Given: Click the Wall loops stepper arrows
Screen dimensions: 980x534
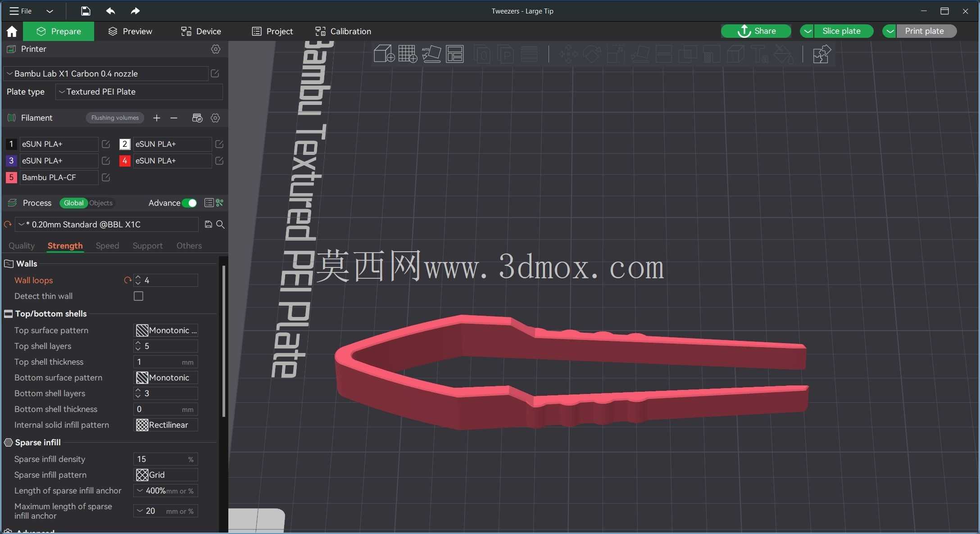Looking at the screenshot, I should coord(138,280).
